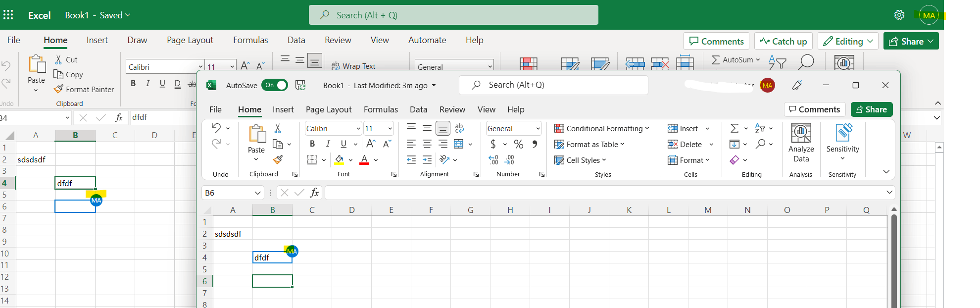Toggle Underline in desktop Excel Font group
The image size is (980, 308).
click(343, 144)
